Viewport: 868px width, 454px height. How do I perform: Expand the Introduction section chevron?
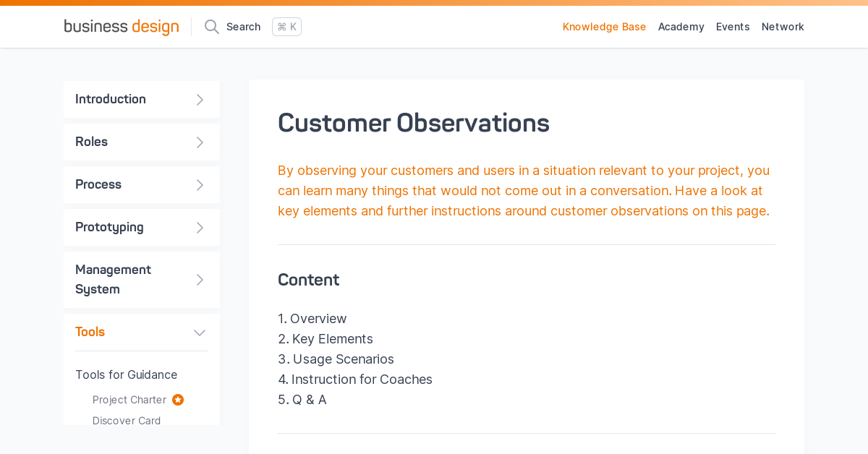[x=200, y=100]
